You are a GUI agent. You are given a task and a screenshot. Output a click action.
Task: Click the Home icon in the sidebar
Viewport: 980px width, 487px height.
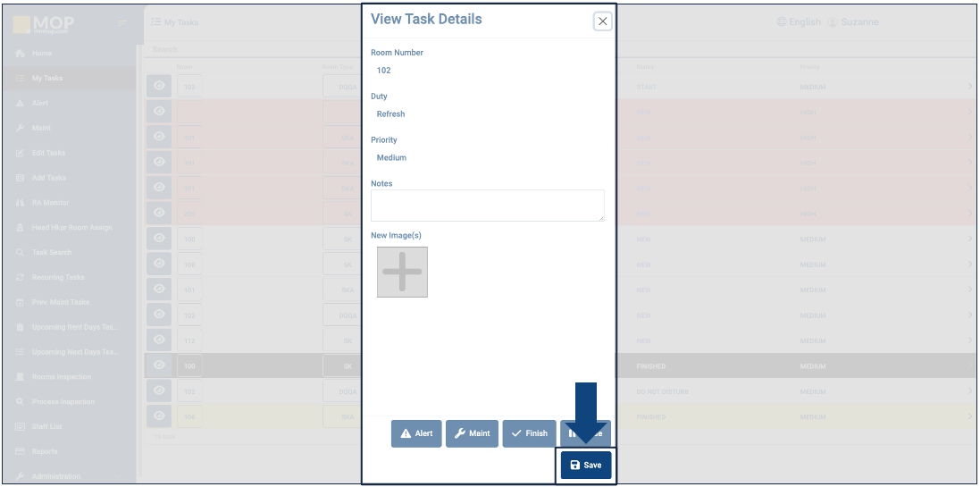pyautogui.click(x=21, y=54)
